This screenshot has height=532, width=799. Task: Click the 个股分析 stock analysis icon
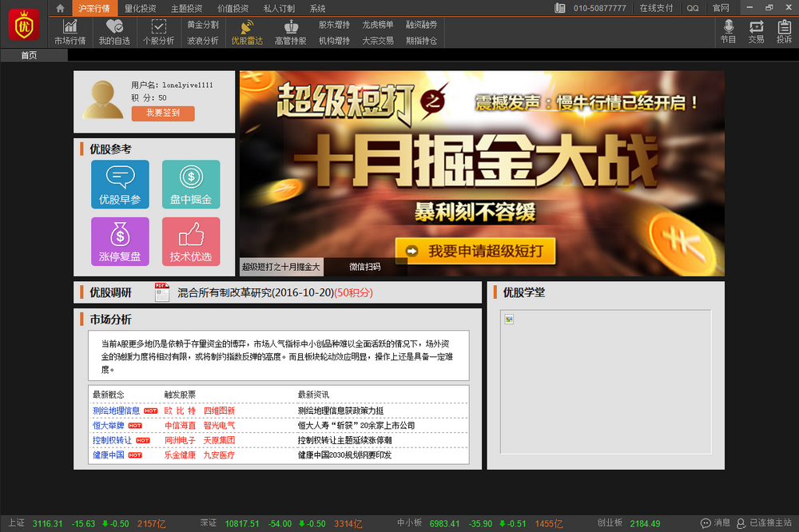coord(158,32)
